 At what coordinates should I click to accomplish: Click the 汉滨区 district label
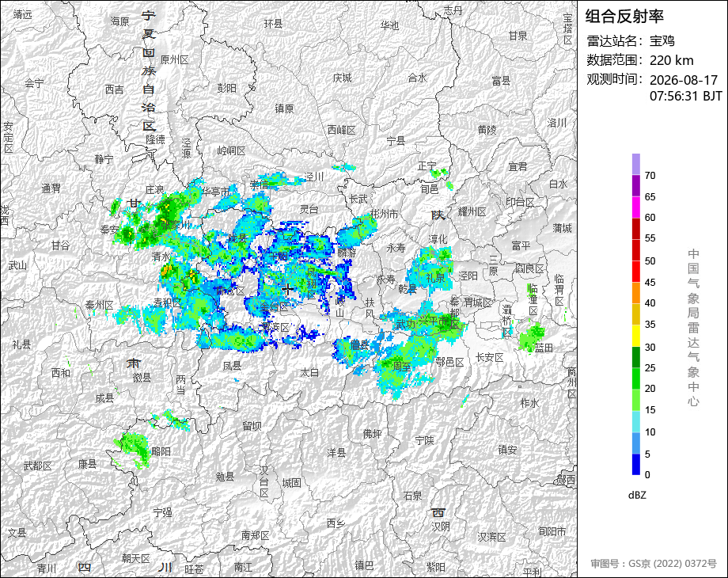tap(491, 537)
